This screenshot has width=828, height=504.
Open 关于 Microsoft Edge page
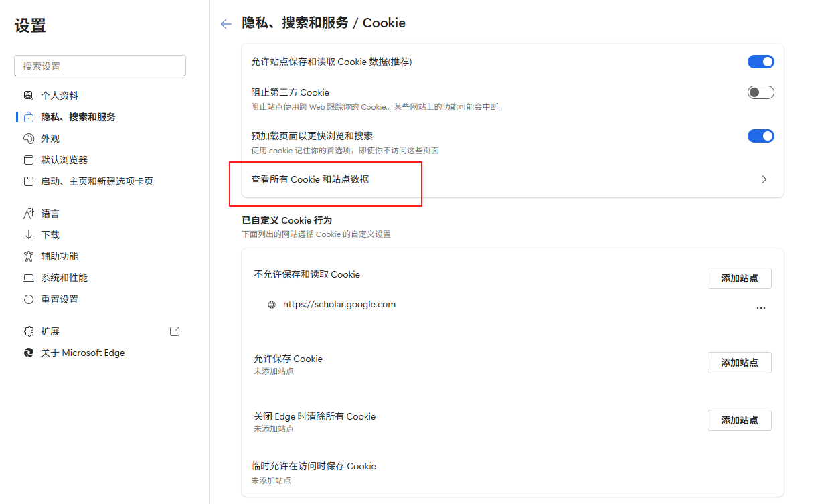(28, 353)
